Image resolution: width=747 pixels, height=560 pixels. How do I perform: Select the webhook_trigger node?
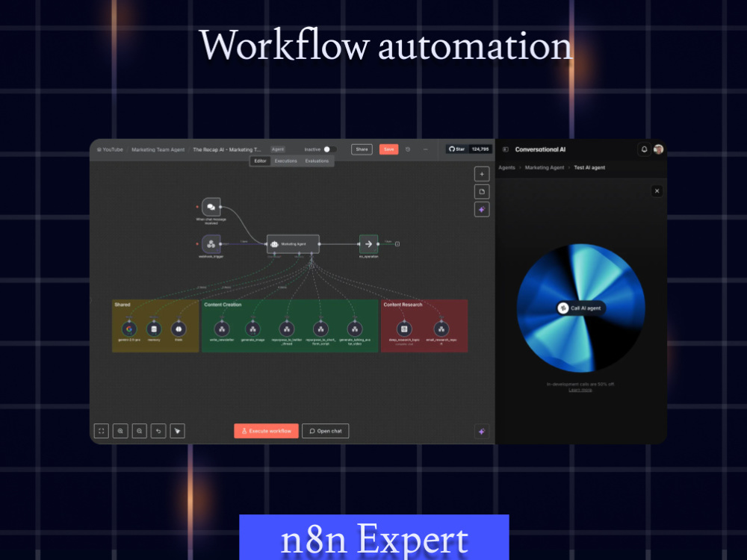coord(211,244)
